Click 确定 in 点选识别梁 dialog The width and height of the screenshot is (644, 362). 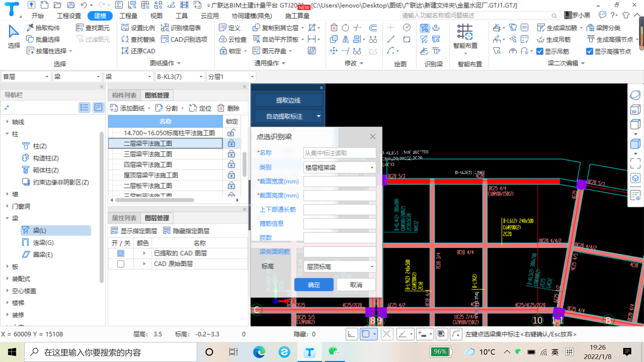pyautogui.click(x=314, y=285)
